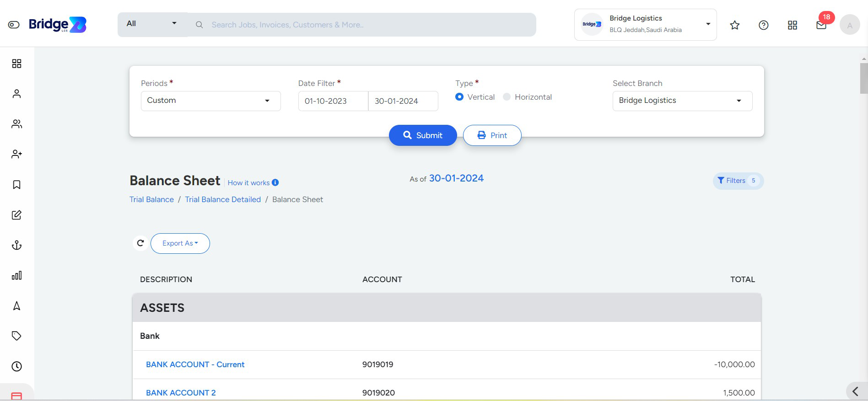Open the bar chart reports icon in sidebar

pos(16,275)
